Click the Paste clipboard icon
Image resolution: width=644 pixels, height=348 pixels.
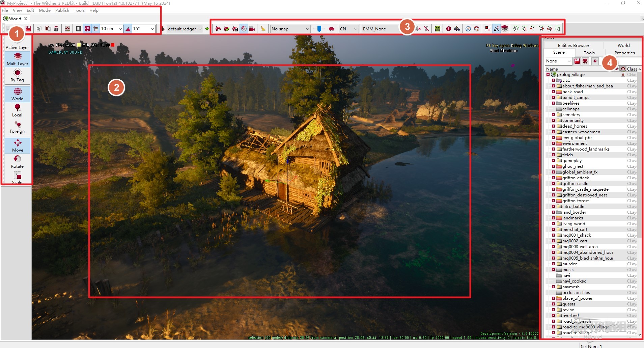click(x=48, y=29)
